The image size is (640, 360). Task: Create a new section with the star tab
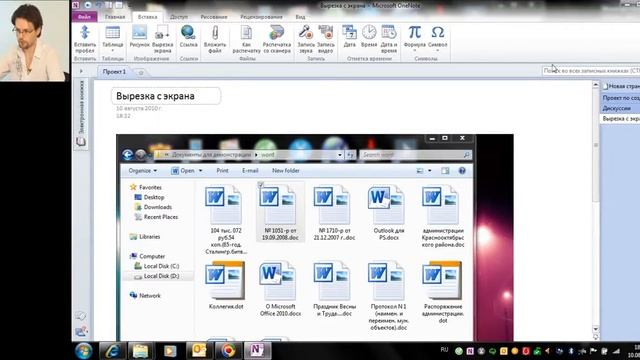point(141,72)
